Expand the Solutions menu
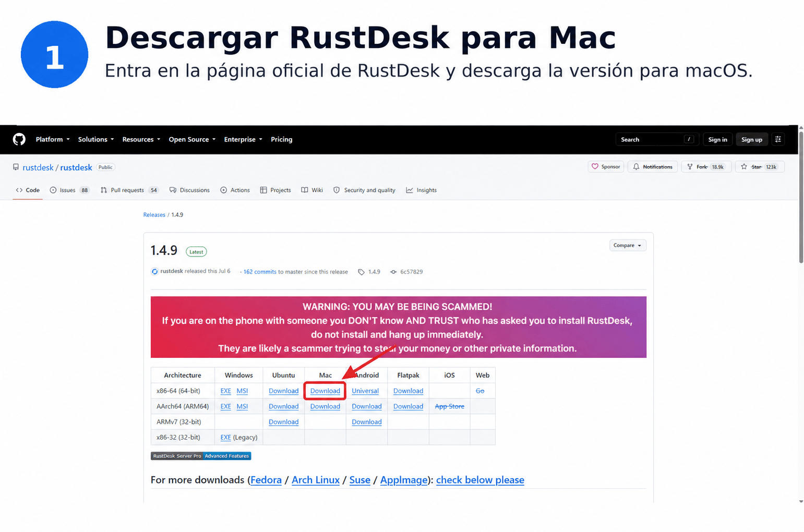The width and height of the screenshot is (804, 532). (x=96, y=139)
